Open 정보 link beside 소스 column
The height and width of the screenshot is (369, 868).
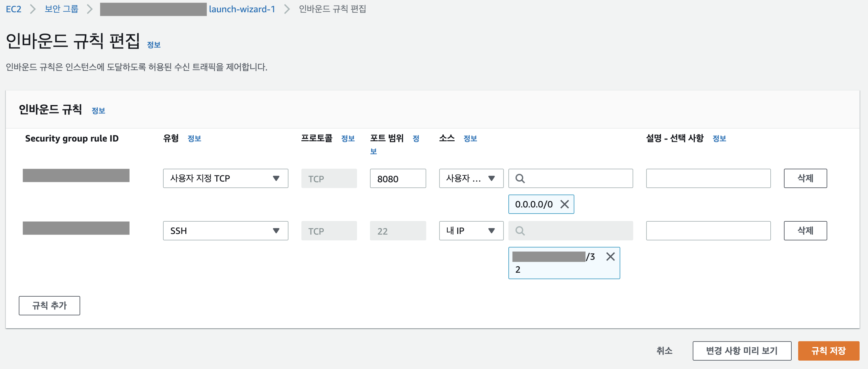(470, 138)
